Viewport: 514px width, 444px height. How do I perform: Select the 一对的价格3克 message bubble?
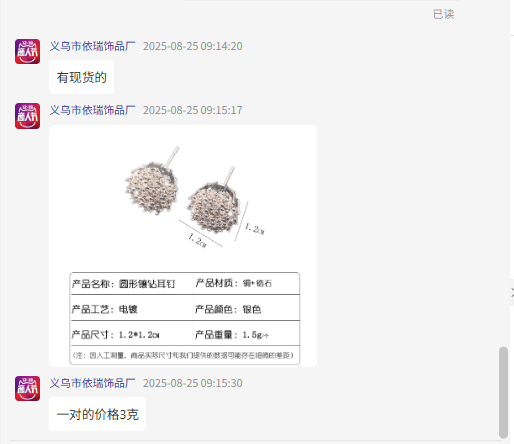[97, 414]
